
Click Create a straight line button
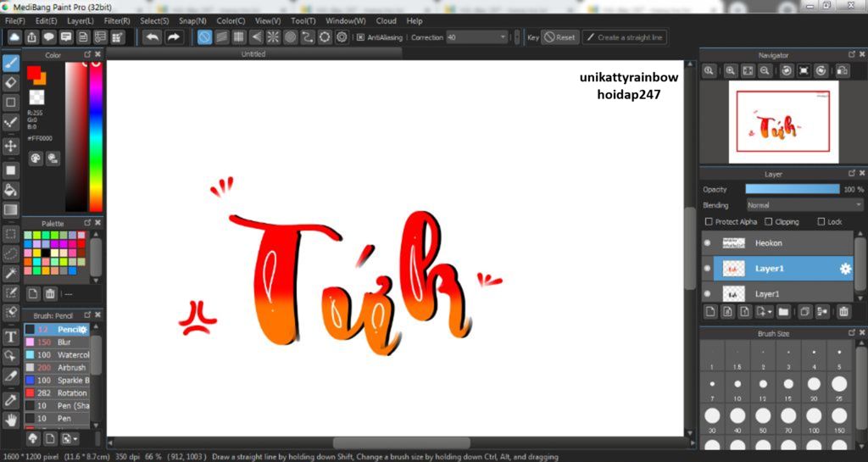(625, 37)
